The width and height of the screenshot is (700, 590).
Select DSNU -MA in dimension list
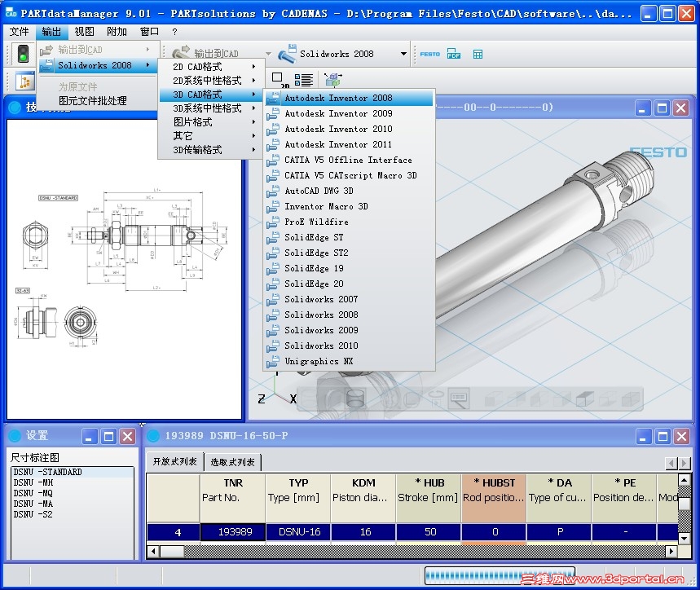click(73, 504)
